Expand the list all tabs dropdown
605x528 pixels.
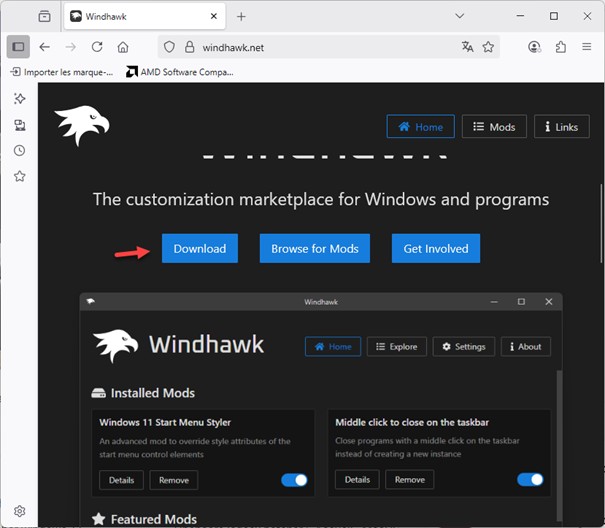(x=459, y=16)
